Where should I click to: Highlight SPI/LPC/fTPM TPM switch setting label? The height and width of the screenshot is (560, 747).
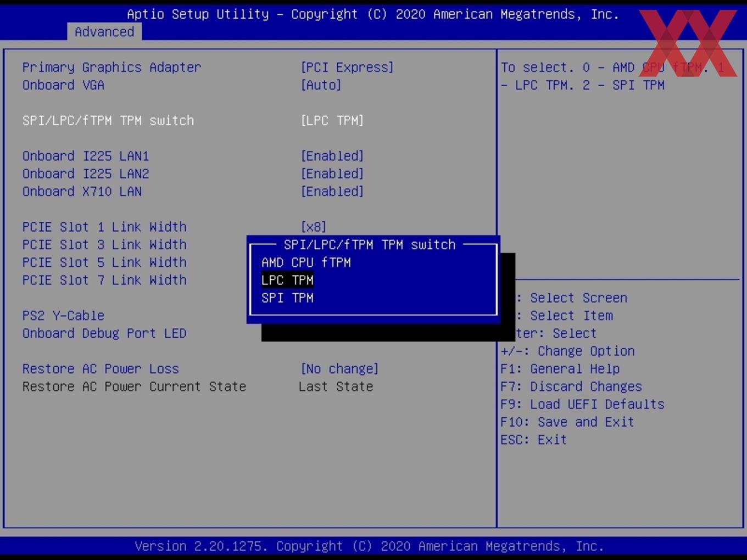[x=108, y=121]
